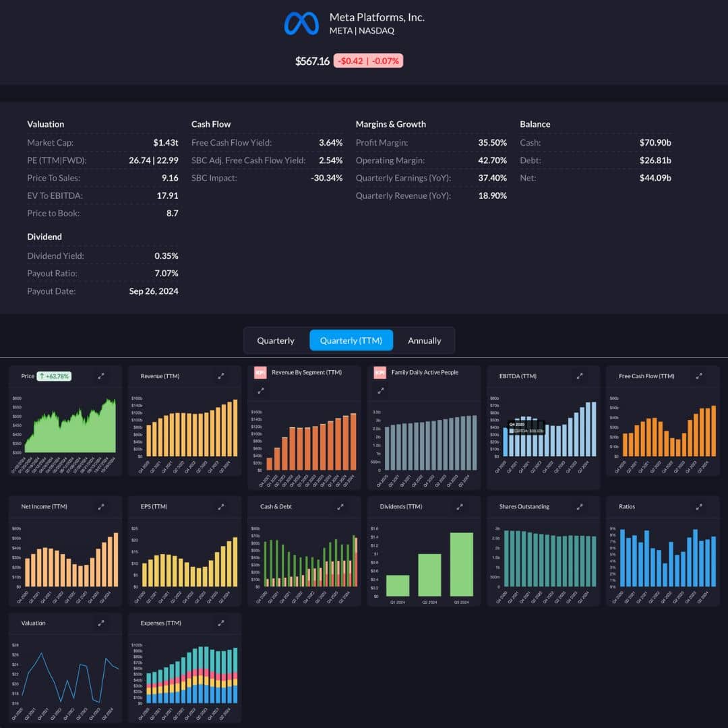The image size is (728, 728).
Task: Click the Q3 2024 dividends bar
Action: coord(462,564)
